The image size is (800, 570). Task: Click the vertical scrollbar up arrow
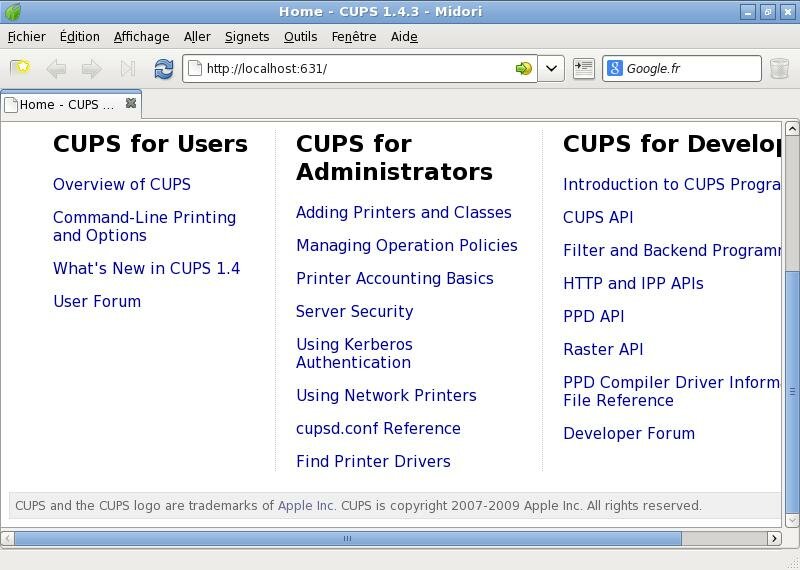coord(792,128)
